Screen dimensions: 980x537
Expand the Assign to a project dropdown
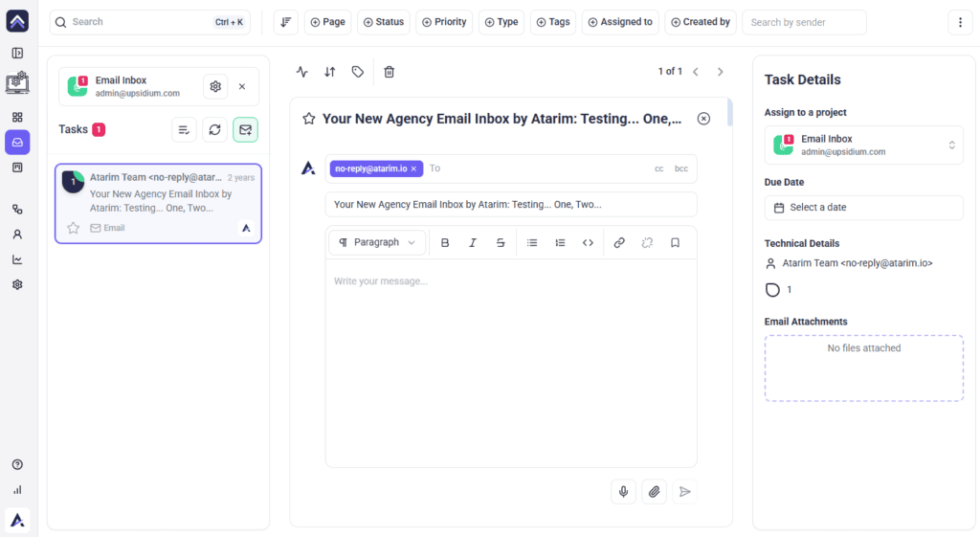click(x=864, y=145)
